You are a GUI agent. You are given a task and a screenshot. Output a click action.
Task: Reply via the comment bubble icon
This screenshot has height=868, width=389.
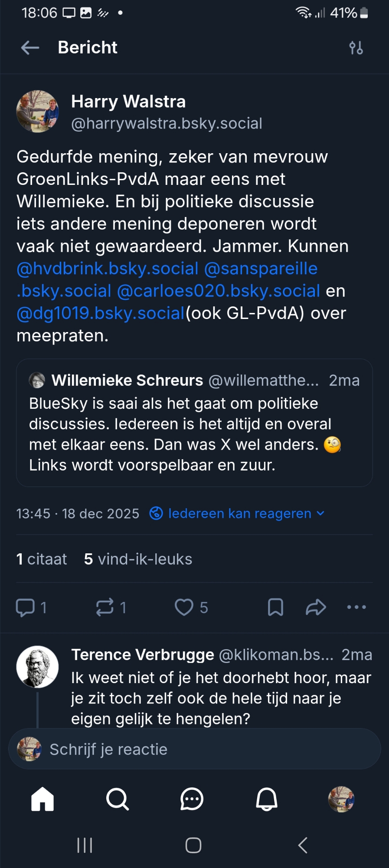(x=25, y=607)
